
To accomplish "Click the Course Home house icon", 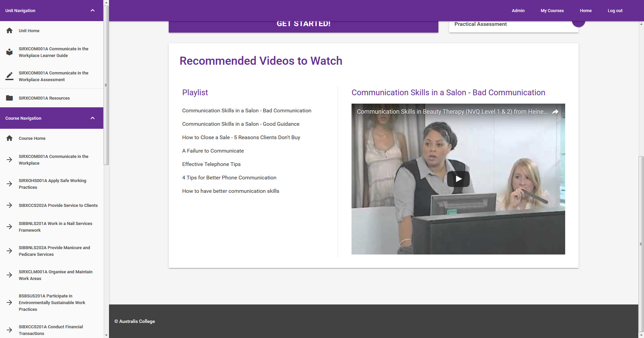I will (x=9, y=138).
